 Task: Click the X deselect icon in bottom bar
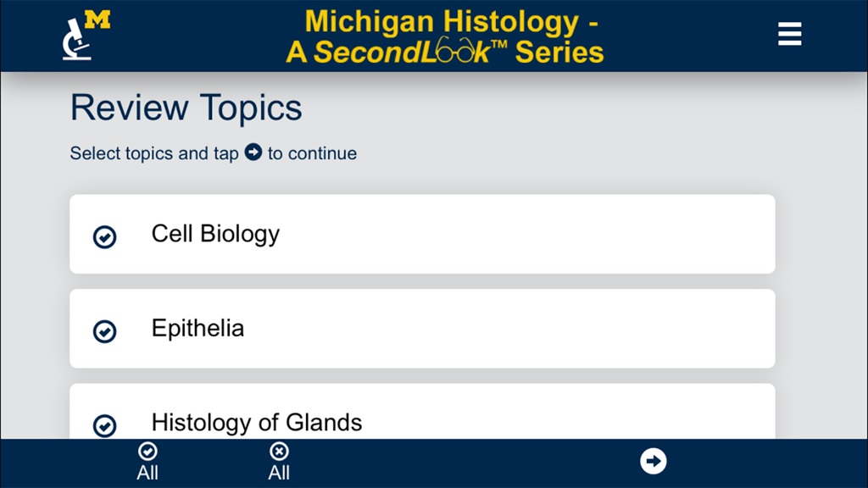tap(279, 452)
